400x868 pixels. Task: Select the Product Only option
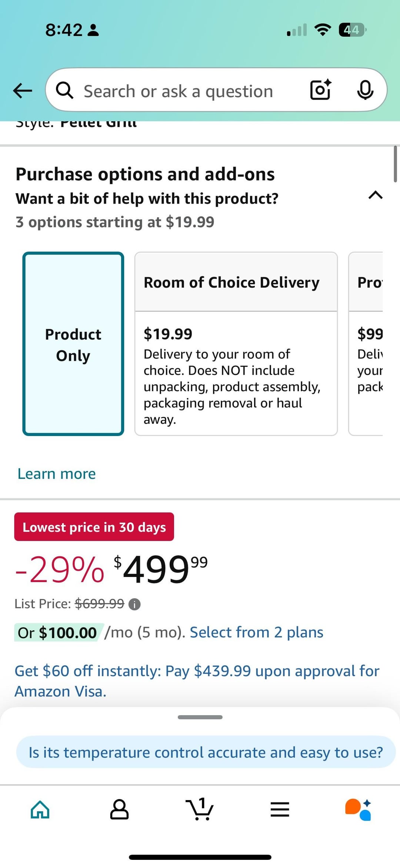pyautogui.click(x=73, y=344)
